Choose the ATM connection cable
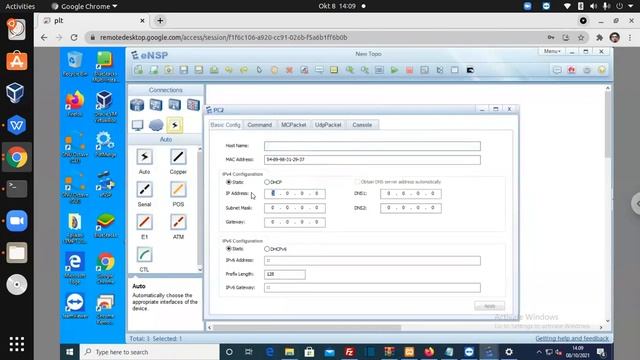Viewport: 640px width, 360px height. pos(178,222)
